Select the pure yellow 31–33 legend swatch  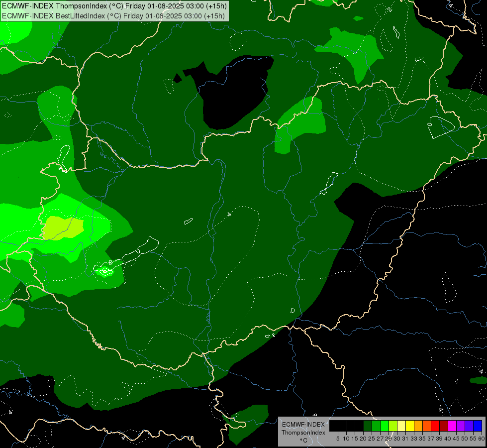[410, 426]
